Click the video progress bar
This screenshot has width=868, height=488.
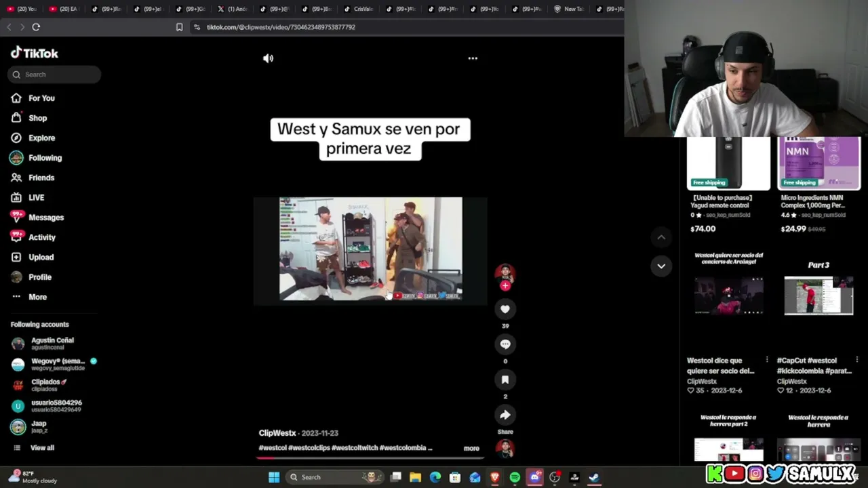click(370, 458)
